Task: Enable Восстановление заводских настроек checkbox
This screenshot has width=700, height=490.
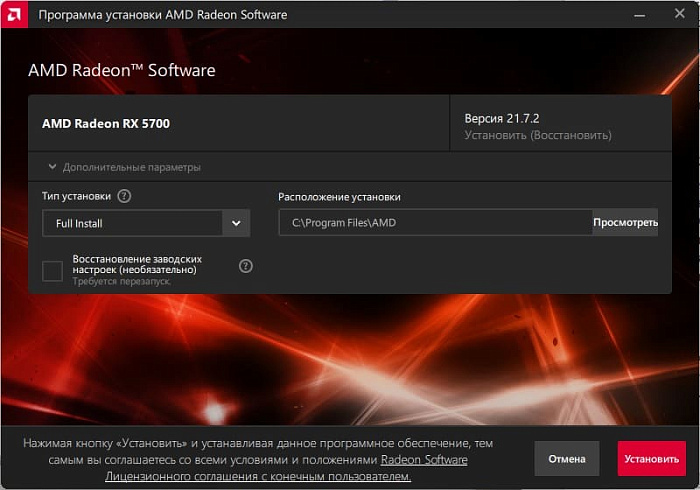Action: pyautogui.click(x=52, y=271)
